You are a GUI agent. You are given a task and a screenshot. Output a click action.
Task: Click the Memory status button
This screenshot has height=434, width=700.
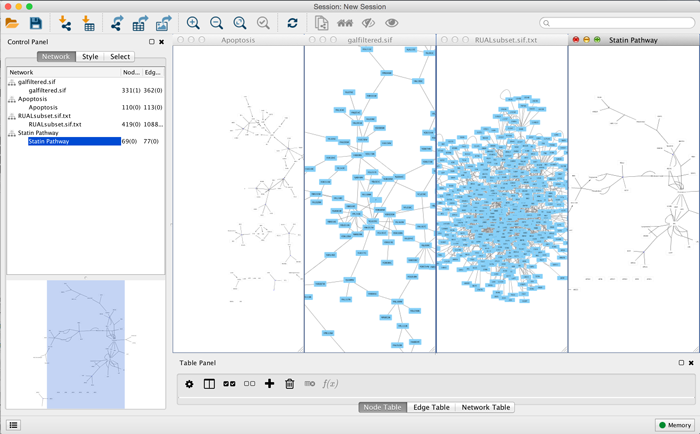click(x=675, y=425)
